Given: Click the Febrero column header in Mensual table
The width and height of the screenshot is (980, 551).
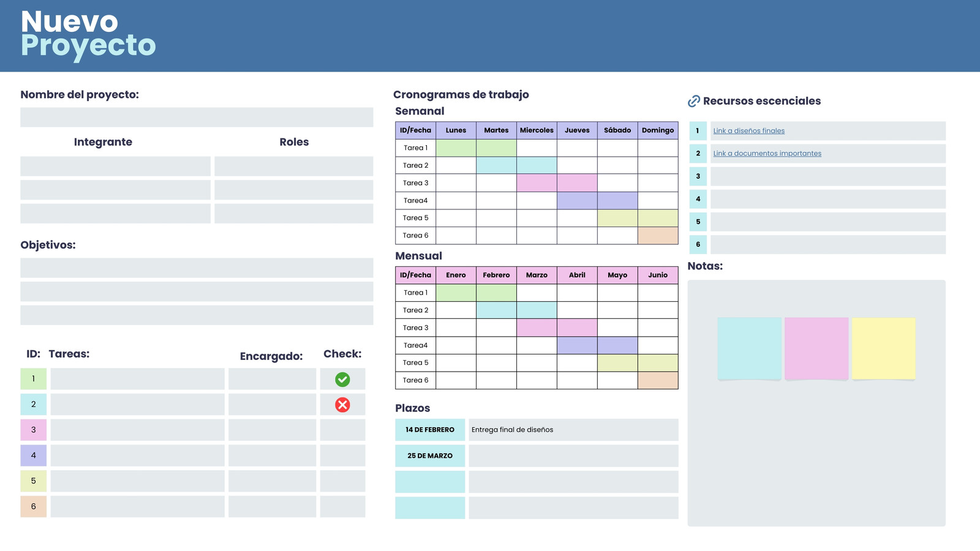Looking at the screenshot, I should click(x=496, y=275).
